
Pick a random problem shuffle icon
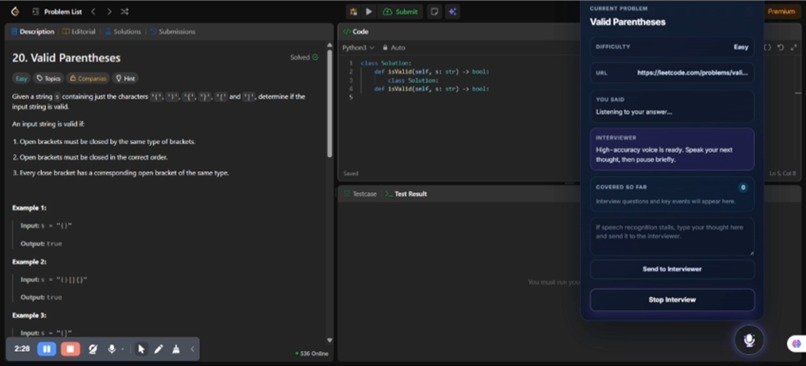coord(124,11)
